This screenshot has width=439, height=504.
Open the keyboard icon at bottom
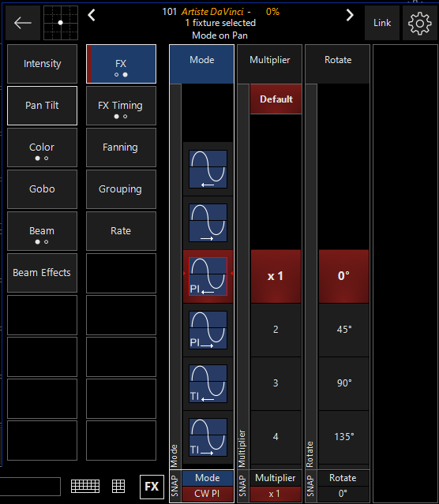85,486
